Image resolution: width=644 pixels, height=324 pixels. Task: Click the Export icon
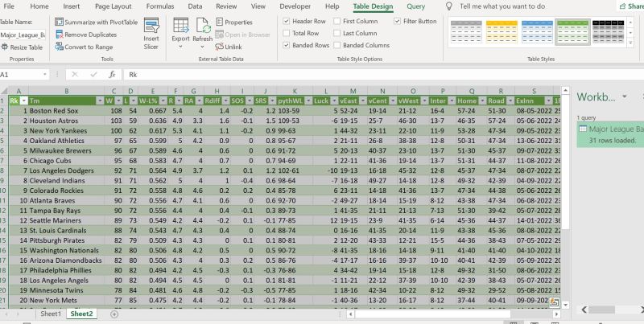click(x=180, y=26)
